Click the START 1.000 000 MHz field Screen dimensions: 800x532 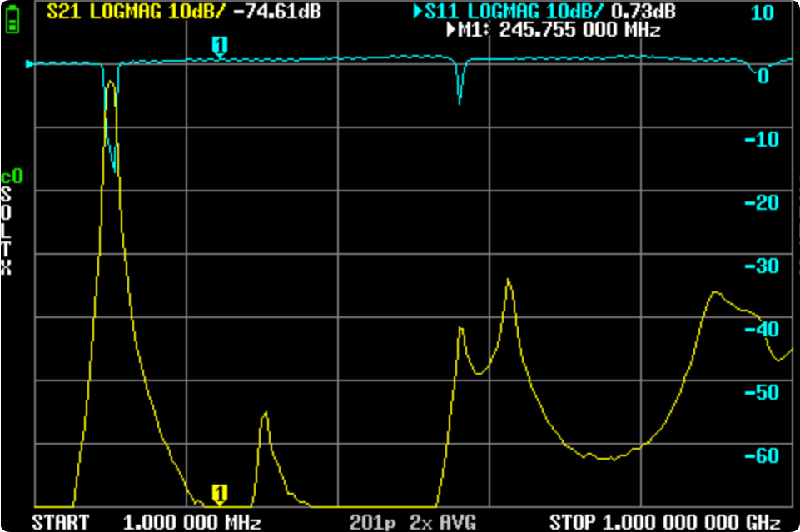pyautogui.click(x=147, y=522)
